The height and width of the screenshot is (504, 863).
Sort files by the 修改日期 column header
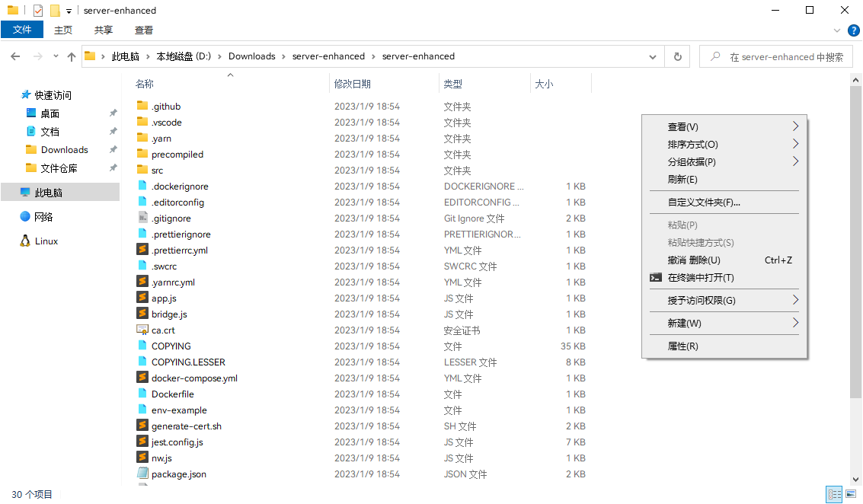point(353,84)
